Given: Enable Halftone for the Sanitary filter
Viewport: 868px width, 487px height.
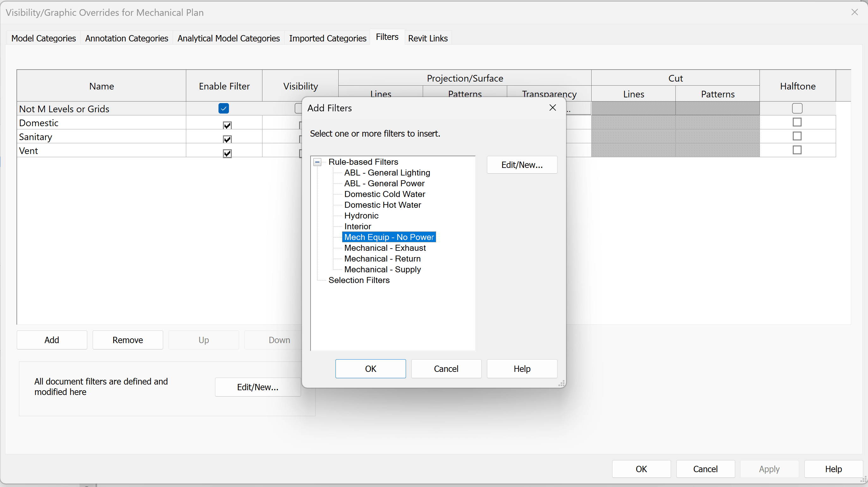Looking at the screenshot, I should (x=797, y=136).
